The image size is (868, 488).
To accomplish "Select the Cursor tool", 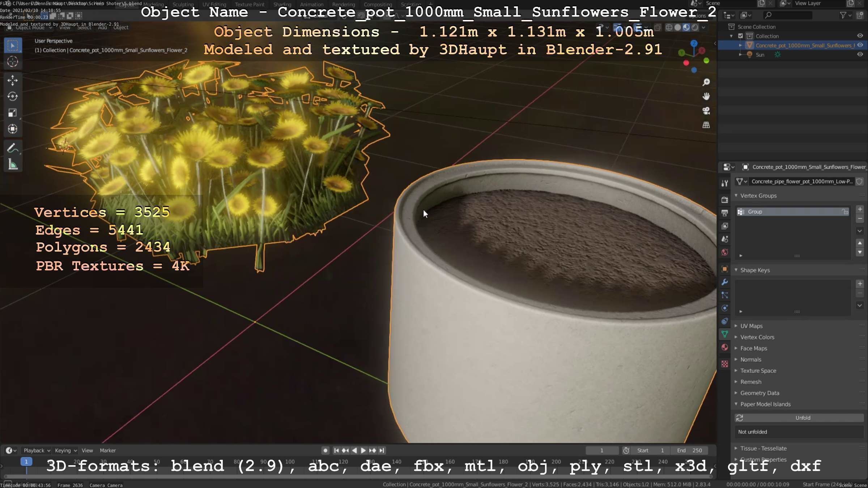I will pos(13,62).
